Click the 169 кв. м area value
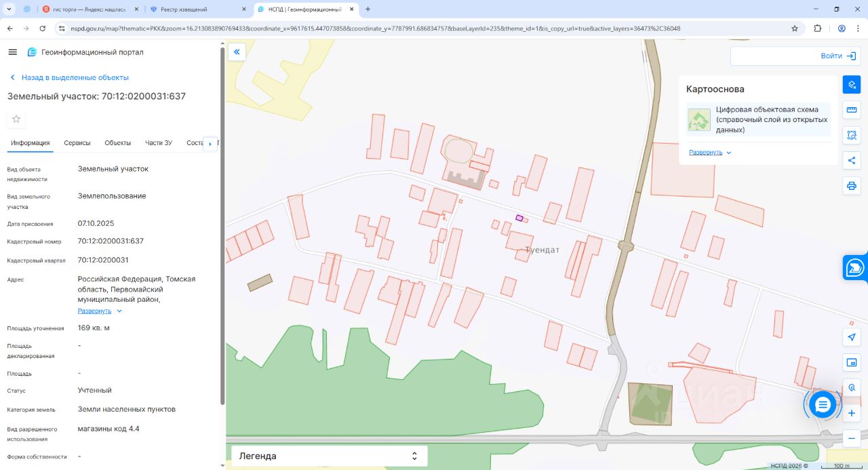 coord(94,328)
